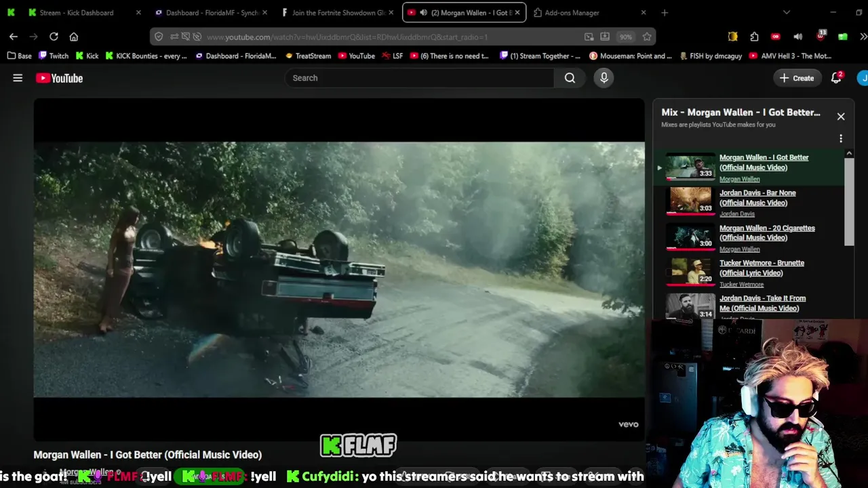Open Jordan Davis channel link under Bar None
The width and height of the screenshot is (868, 488).
pyautogui.click(x=737, y=214)
